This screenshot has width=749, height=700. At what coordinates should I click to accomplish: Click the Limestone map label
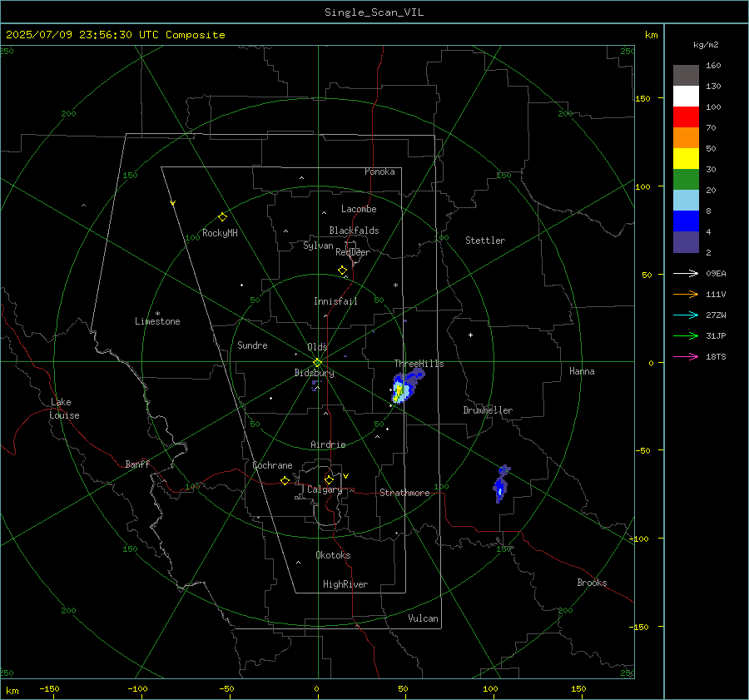[157, 321]
